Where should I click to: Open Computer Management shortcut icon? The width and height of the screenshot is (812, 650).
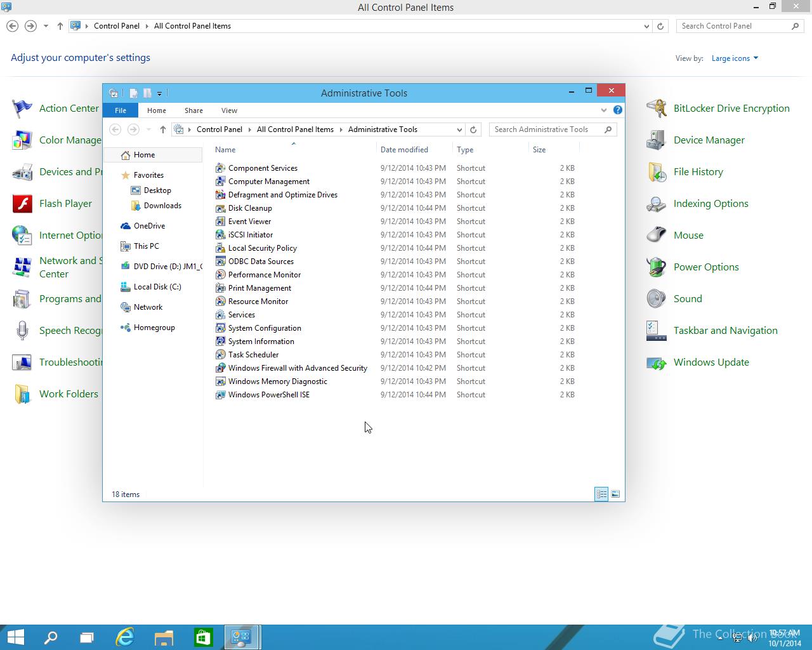(x=220, y=182)
